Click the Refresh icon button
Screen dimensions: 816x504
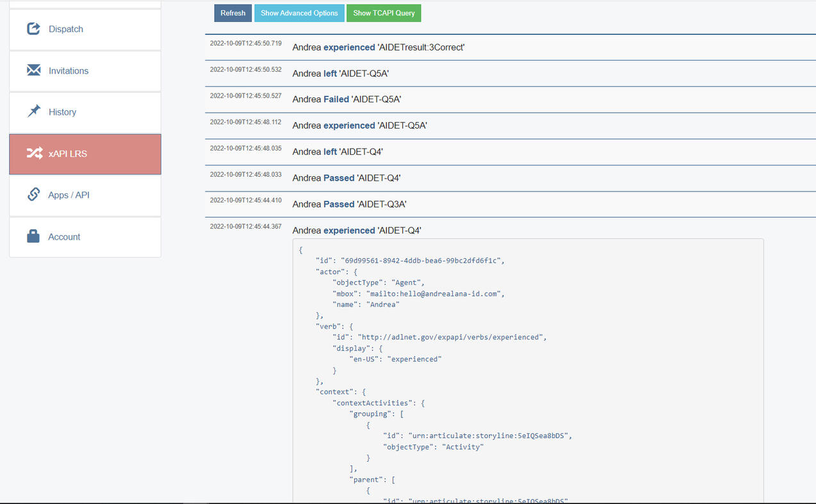click(233, 13)
